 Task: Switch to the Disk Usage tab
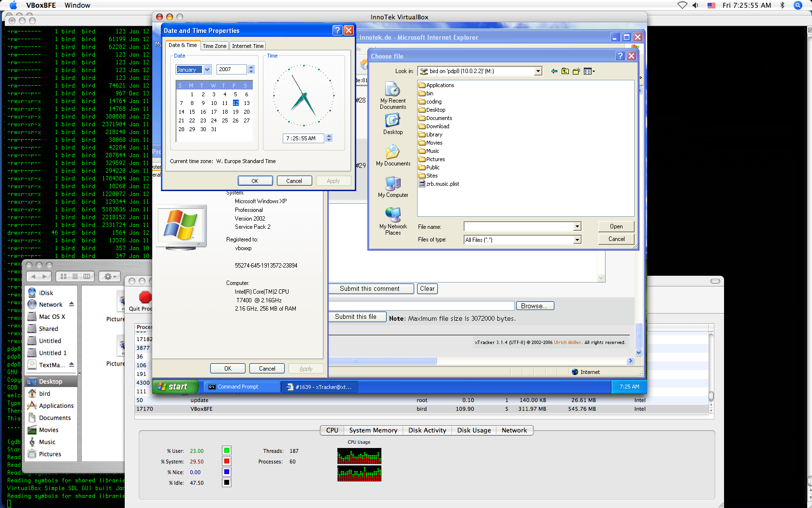[474, 430]
